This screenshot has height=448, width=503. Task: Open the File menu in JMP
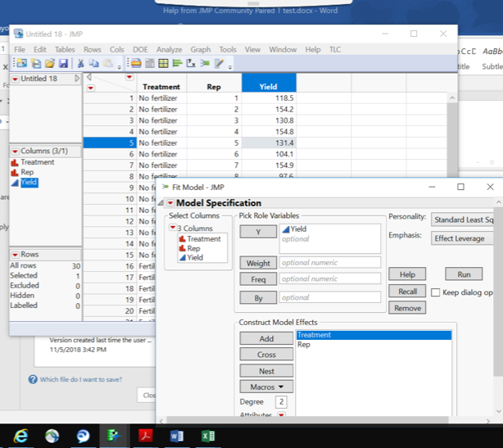tap(20, 50)
